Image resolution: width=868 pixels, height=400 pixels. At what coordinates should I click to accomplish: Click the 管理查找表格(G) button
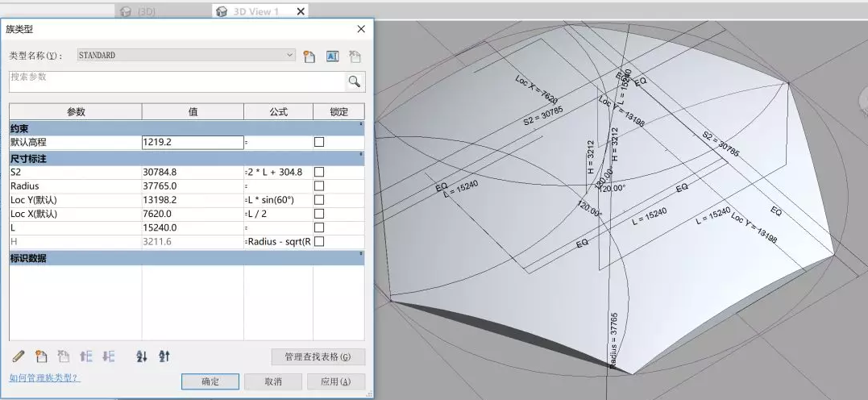tap(318, 356)
